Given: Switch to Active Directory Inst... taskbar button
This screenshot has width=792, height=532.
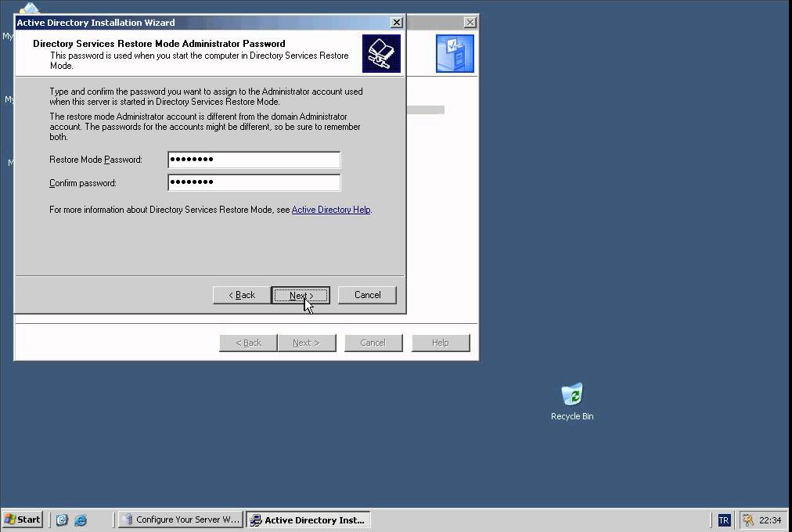Looking at the screenshot, I should 308,520.
